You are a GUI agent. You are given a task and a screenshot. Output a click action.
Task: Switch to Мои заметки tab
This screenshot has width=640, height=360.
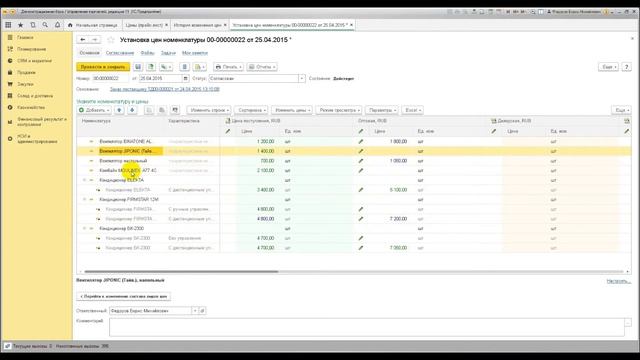195,53
